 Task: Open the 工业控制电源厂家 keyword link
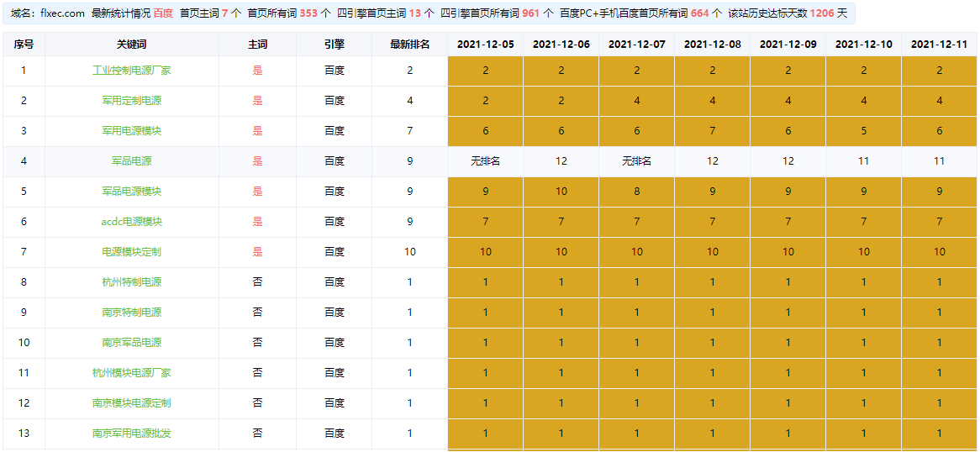(131, 71)
